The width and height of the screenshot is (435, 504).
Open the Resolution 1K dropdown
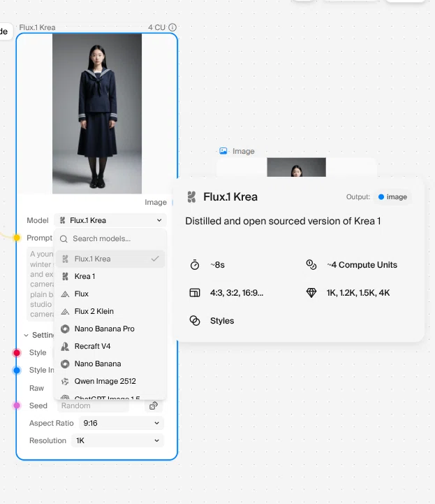coord(118,440)
